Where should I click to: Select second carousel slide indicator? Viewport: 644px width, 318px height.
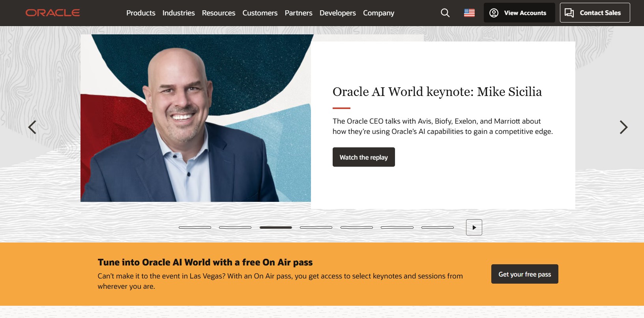click(235, 228)
